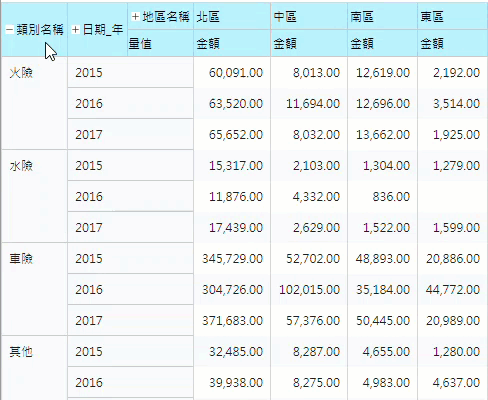Select the 371,683.00 cell under 北區
The image size is (488, 400).
232,320
